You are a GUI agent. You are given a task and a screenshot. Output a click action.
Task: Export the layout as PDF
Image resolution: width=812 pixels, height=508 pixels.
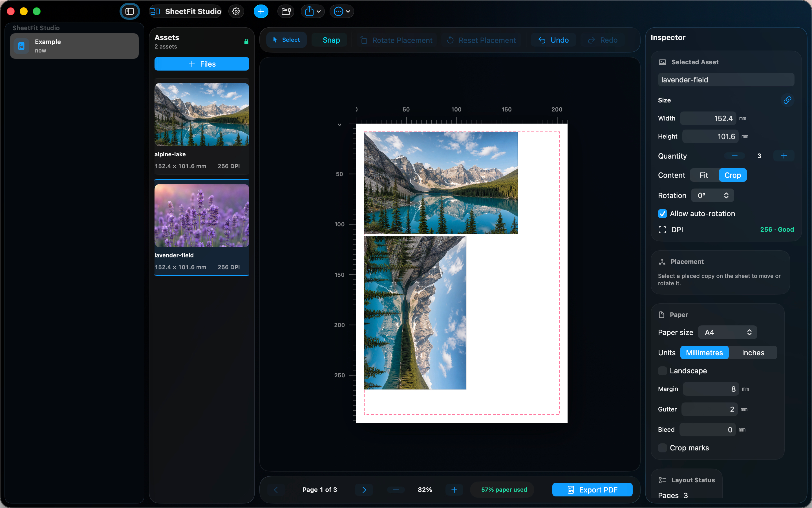coord(592,490)
